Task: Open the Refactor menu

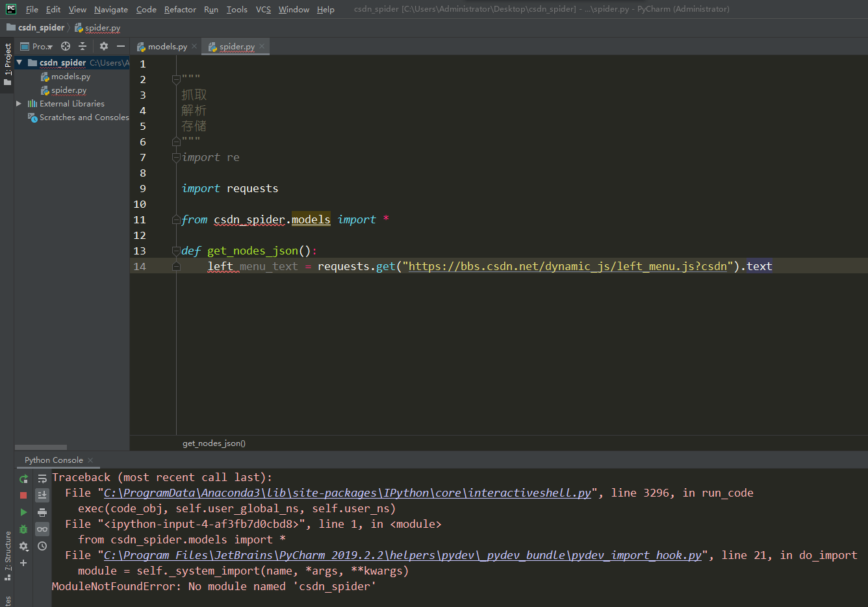Action: point(180,10)
